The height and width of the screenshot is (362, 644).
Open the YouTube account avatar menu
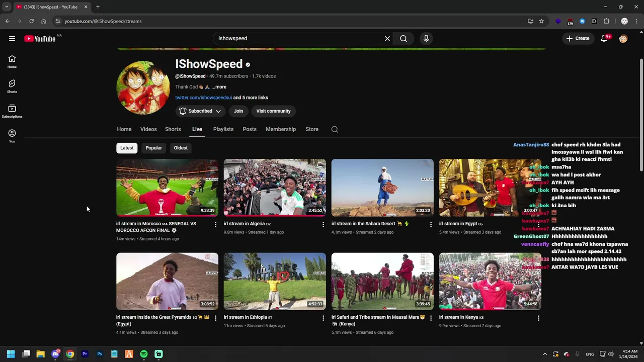tap(623, 38)
